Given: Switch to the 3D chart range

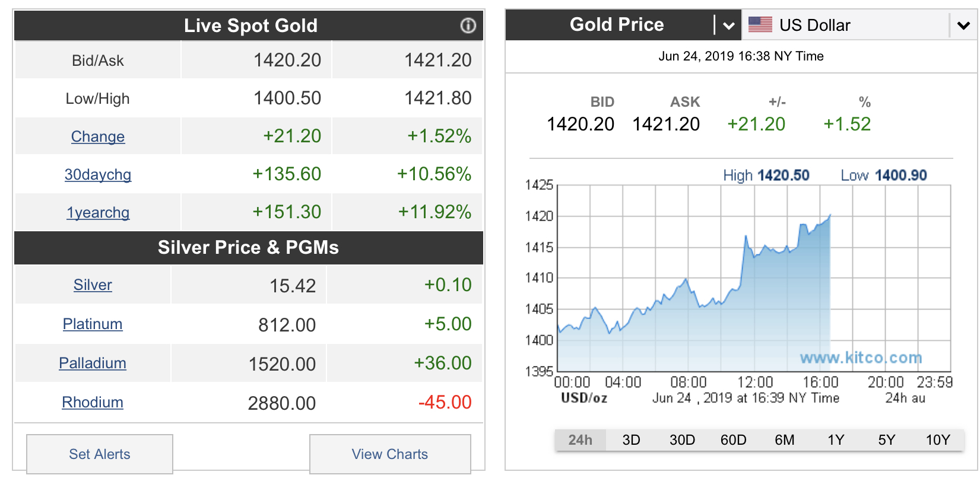Looking at the screenshot, I should pos(631,440).
